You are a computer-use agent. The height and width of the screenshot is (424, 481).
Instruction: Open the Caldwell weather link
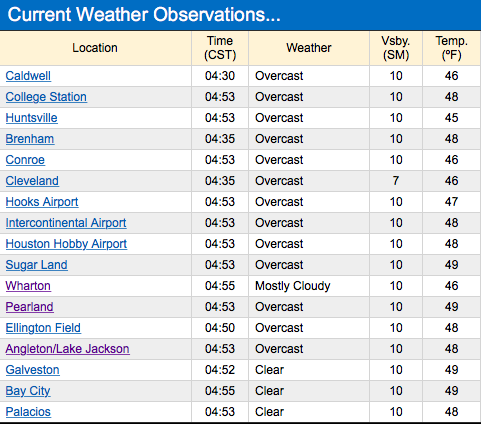[28, 76]
